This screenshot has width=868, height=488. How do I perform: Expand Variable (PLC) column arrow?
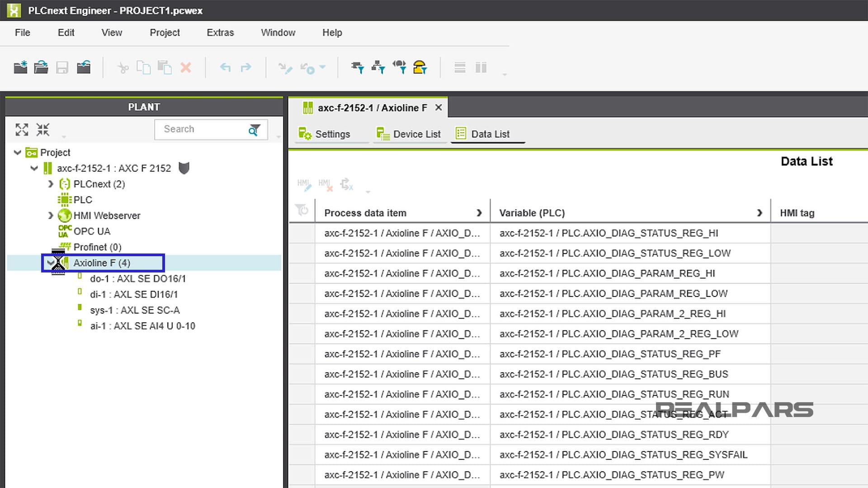point(759,213)
